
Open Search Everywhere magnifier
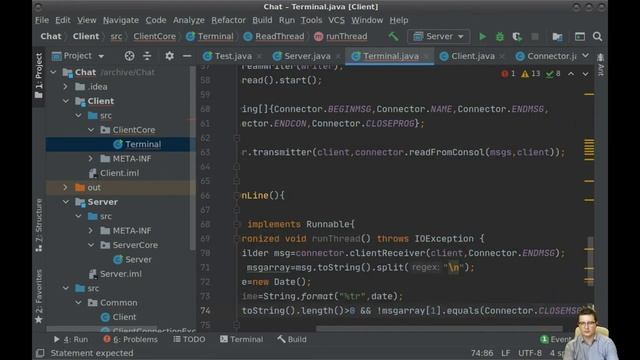tap(597, 37)
